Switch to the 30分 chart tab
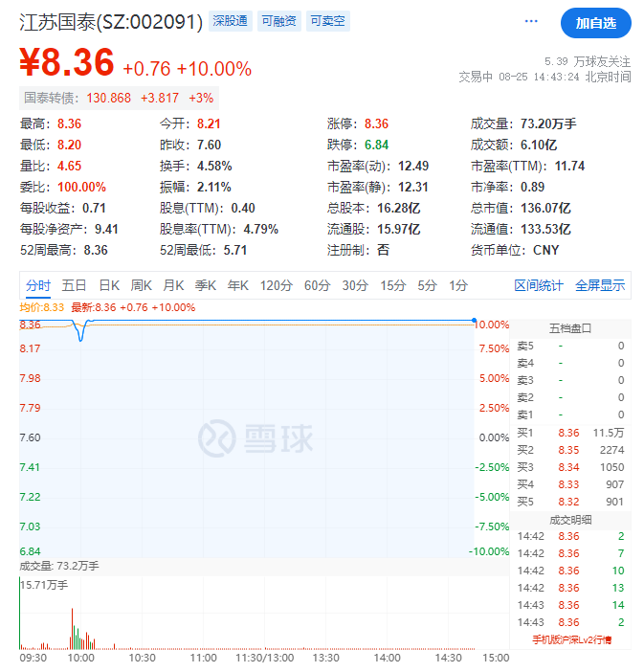 pyautogui.click(x=355, y=285)
